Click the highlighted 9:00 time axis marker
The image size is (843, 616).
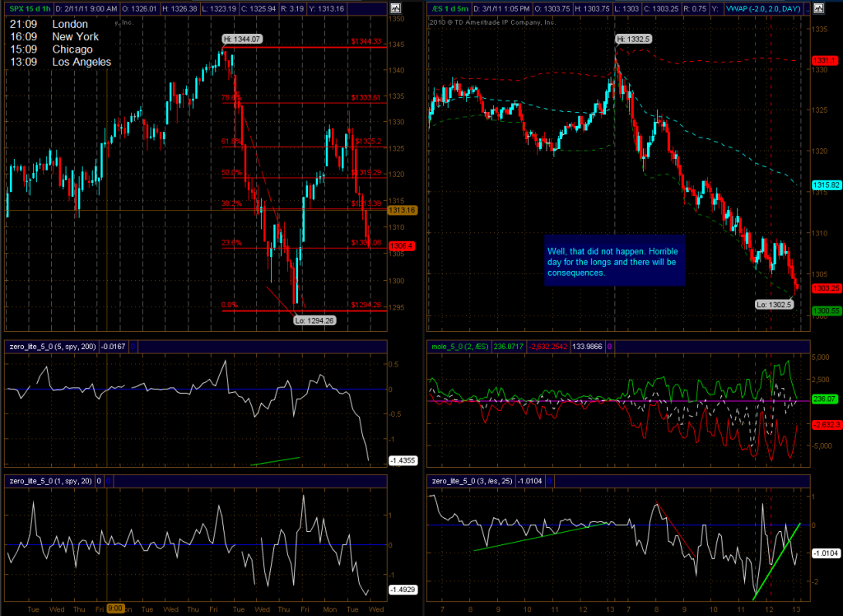116,609
